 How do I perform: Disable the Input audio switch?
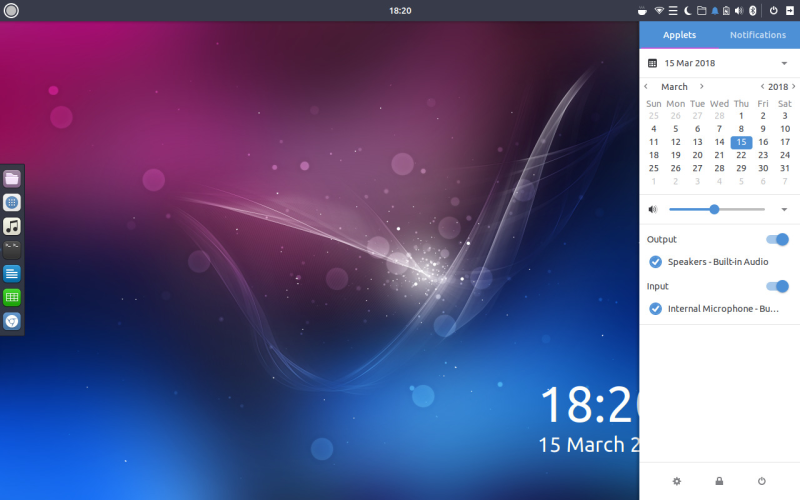pyautogui.click(x=776, y=286)
